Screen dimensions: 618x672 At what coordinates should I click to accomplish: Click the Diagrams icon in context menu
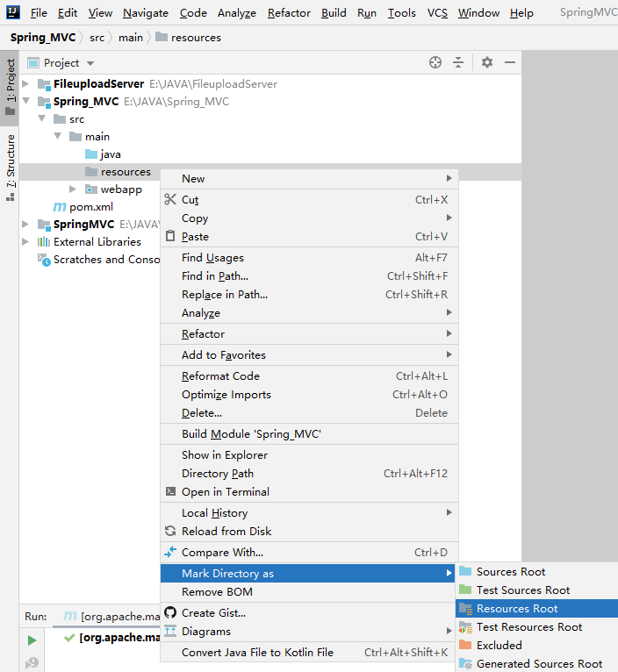[170, 631]
